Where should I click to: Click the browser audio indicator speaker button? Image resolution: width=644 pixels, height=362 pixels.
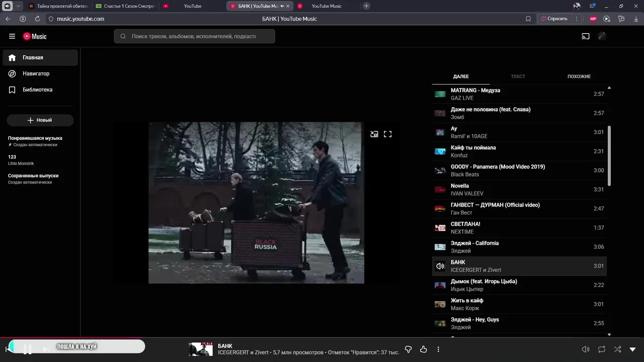8,6
